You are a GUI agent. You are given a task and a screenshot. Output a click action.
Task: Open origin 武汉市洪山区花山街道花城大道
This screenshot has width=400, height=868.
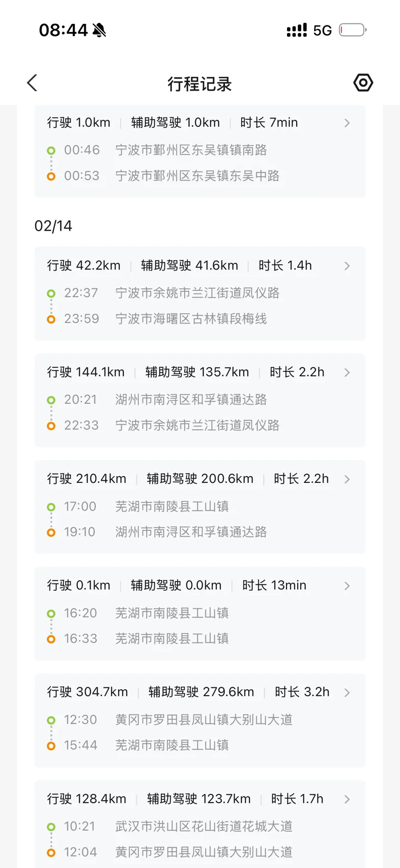pos(204,826)
